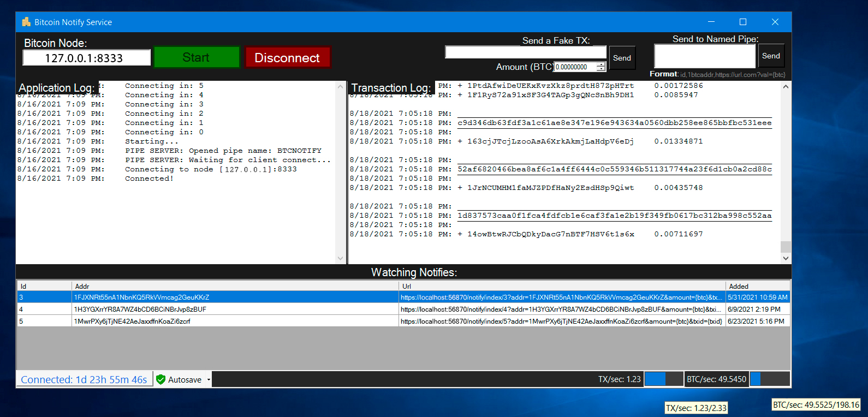
Task: Click the notify URL cell containing notify/index/4
Action: pos(562,309)
